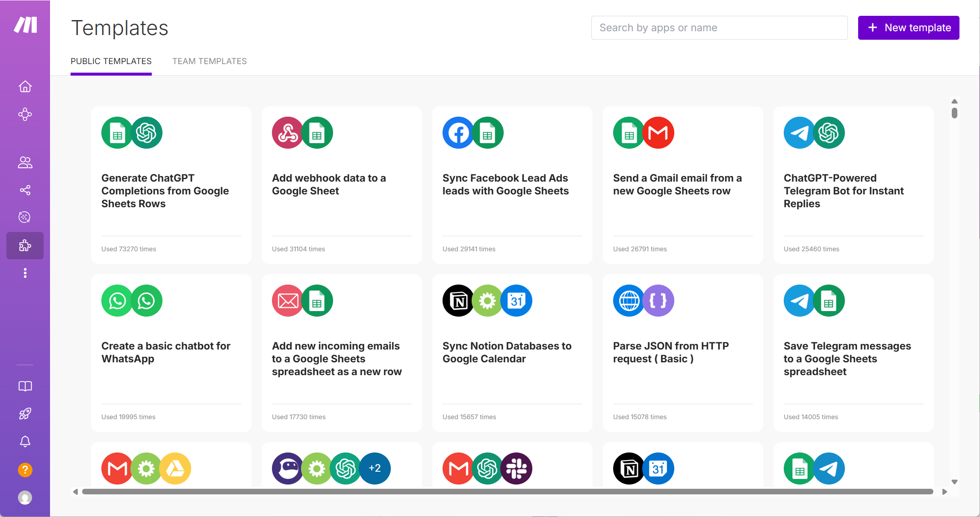Switch to the Team Templates tab
980x517 pixels.
click(209, 61)
